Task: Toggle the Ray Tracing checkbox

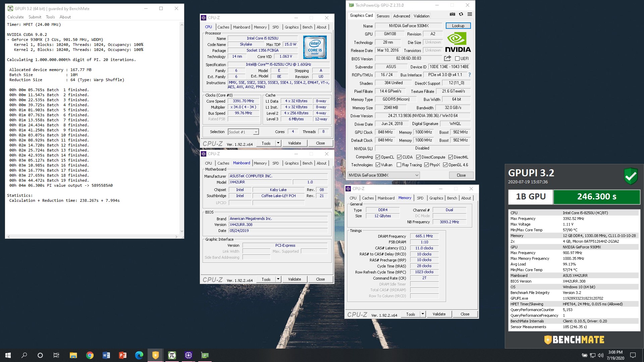Action: (x=399, y=165)
